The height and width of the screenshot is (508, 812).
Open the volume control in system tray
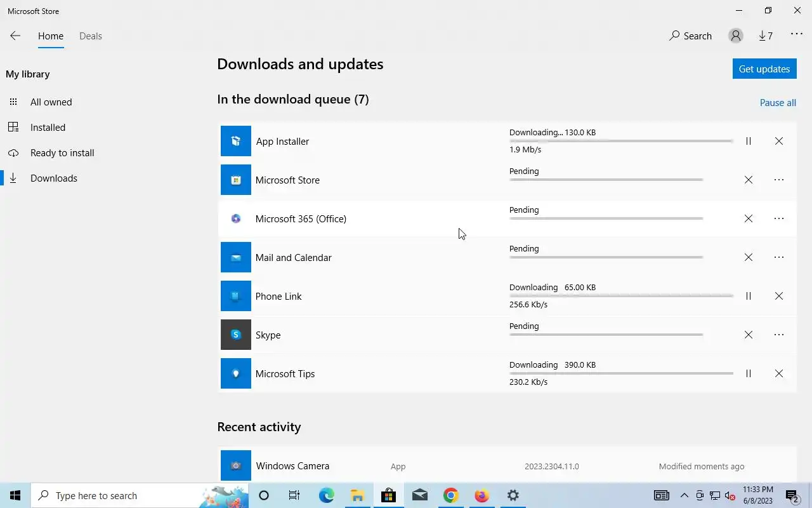pyautogui.click(x=730, y=495)
